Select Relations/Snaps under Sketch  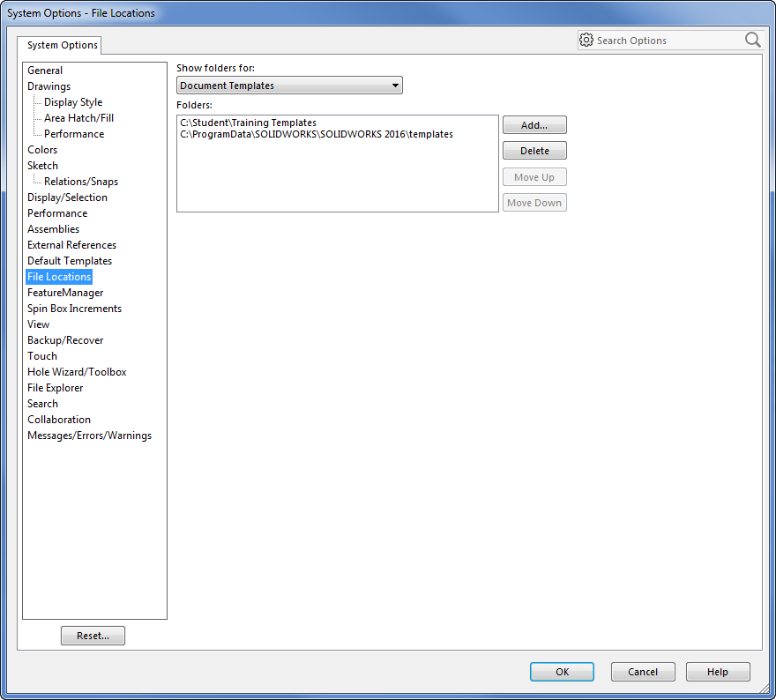point(81,182)
